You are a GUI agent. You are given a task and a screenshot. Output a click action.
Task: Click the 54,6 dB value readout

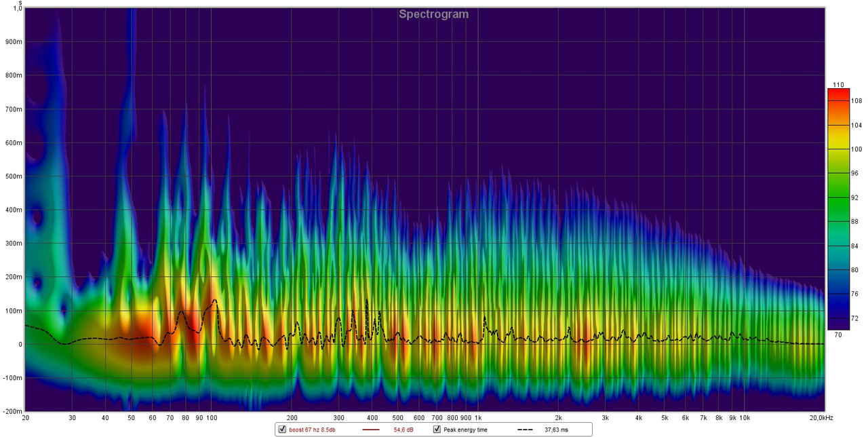(x=404, y=430)
